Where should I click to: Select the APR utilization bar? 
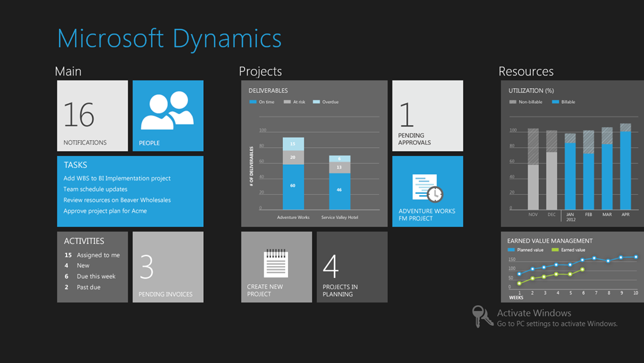click(x=626, y=167)
